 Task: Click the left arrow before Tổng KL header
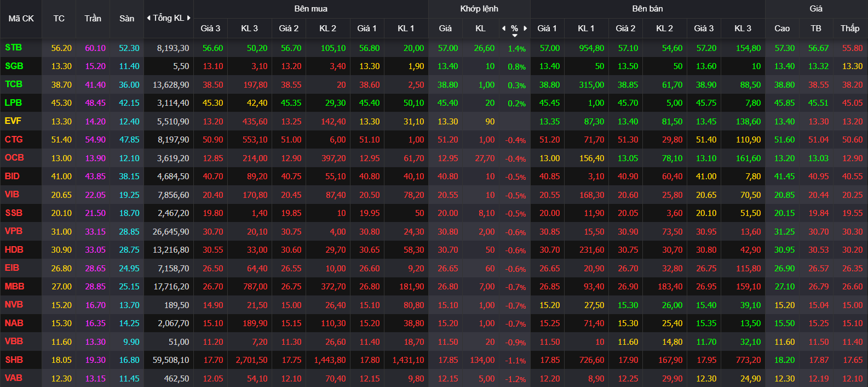tap(148, 18)
